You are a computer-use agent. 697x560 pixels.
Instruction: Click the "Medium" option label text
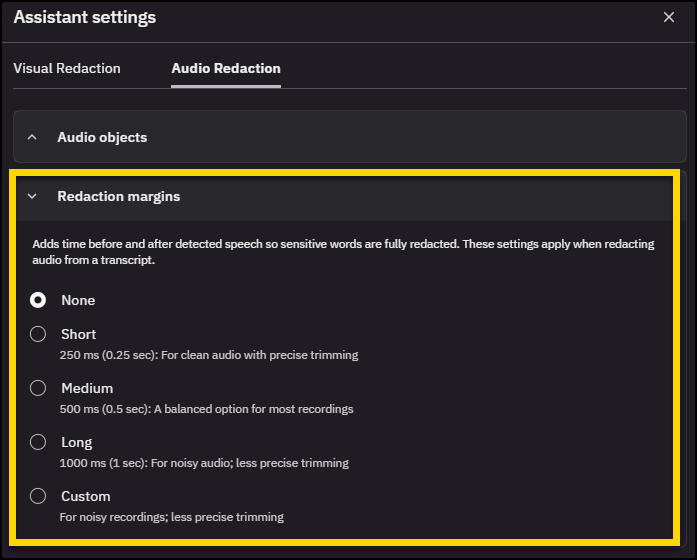87,388
